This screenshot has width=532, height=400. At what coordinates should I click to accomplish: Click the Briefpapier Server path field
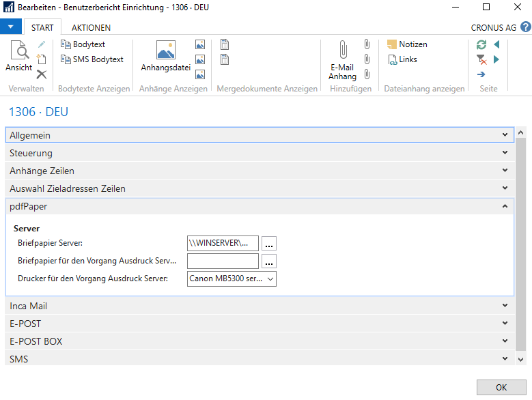click(x=223, y=243)
